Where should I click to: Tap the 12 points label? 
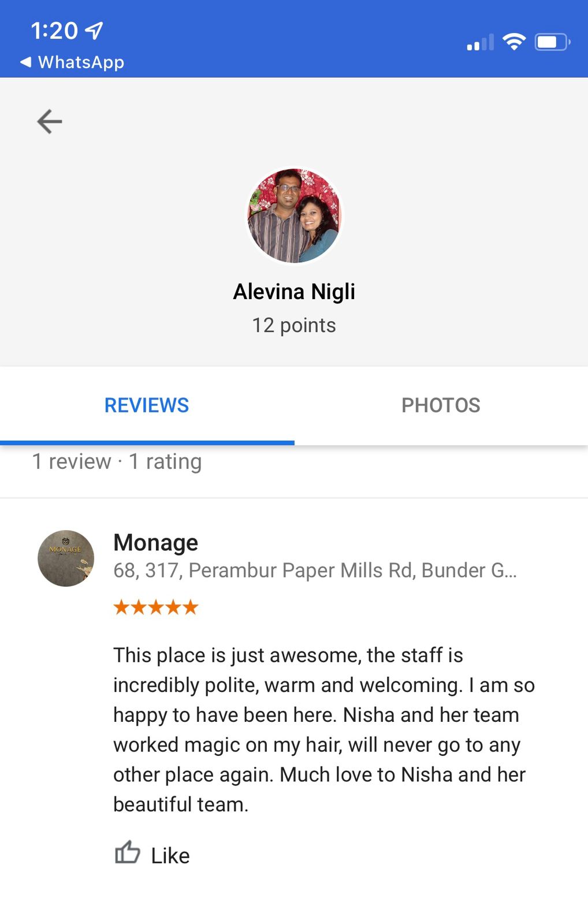click(x=294, y=326)
